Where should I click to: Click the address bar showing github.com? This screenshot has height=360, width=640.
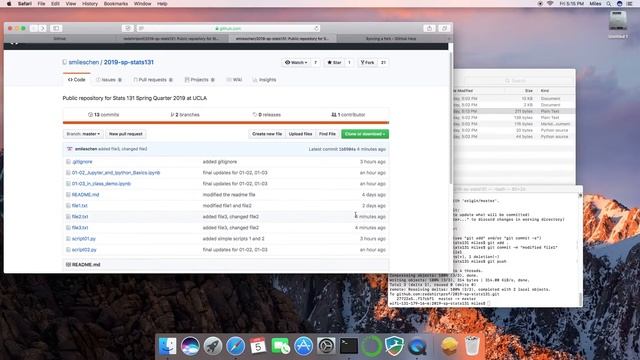point(229,28)
